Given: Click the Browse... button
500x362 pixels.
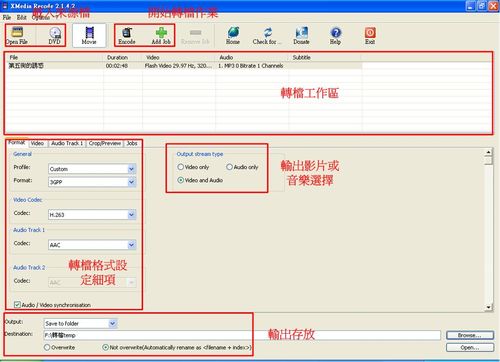Looking at the screenshot, I should coord(470,335).
